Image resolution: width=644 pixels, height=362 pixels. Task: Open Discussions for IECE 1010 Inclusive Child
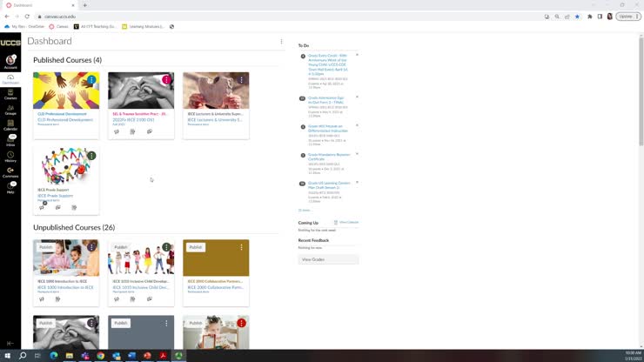tap(150, 299)
